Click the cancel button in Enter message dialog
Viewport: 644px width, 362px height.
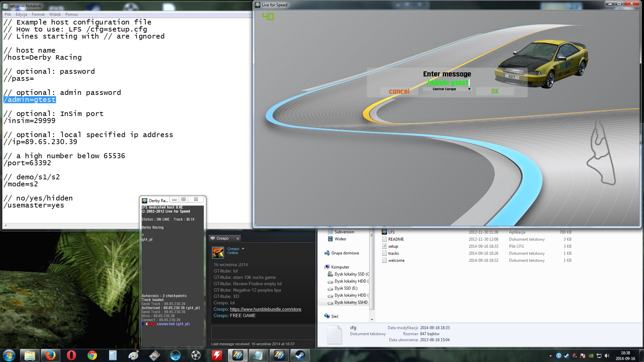pos(399,92)
